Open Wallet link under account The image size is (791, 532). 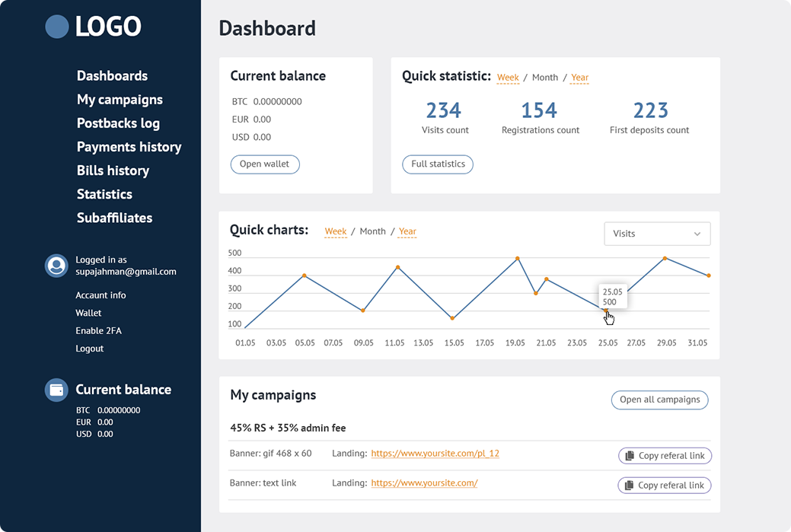click(x=88, y=313)
